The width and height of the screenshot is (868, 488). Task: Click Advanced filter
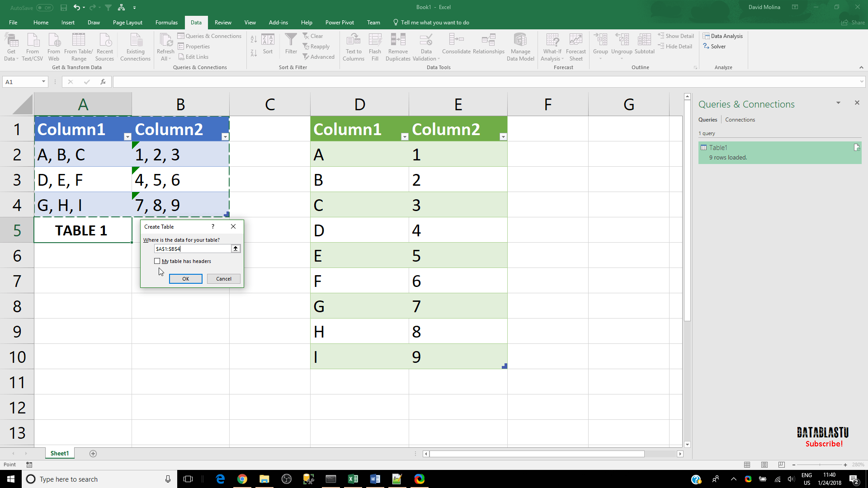319,57
